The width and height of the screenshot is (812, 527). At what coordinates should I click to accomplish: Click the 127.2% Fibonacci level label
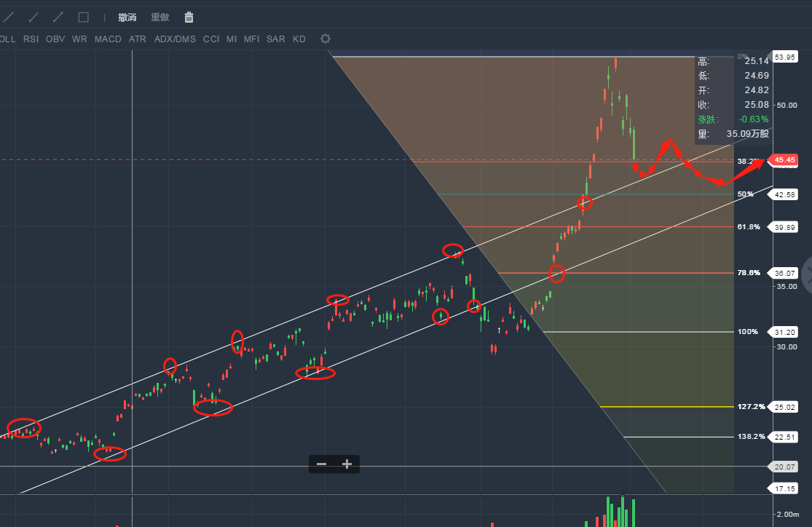pyautogui.click(x=751, y=406)
